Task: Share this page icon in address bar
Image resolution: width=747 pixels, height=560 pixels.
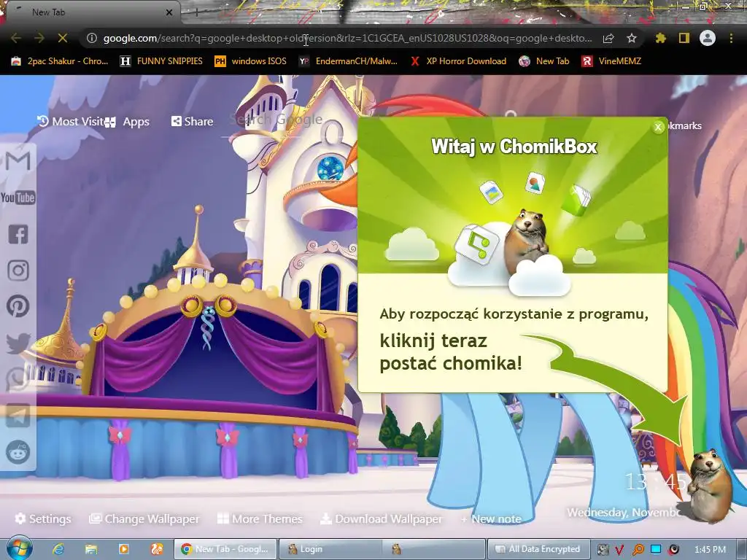Action: pos(608,38)
